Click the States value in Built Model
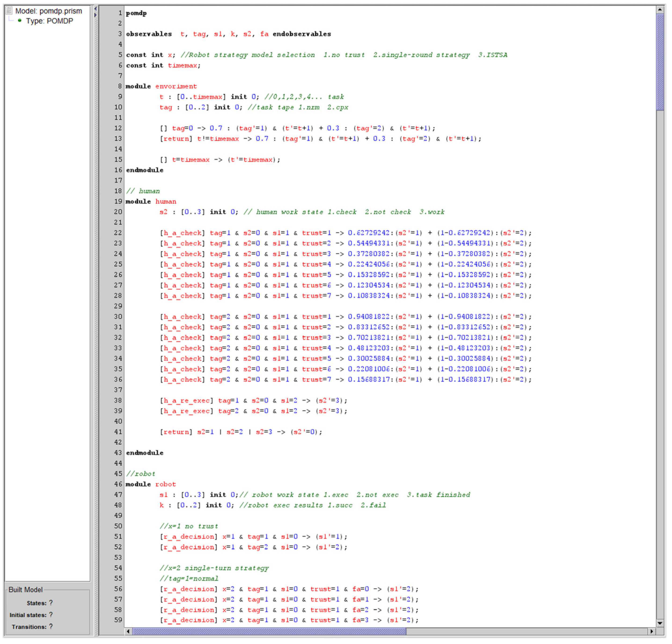 [x=51, y=603]
